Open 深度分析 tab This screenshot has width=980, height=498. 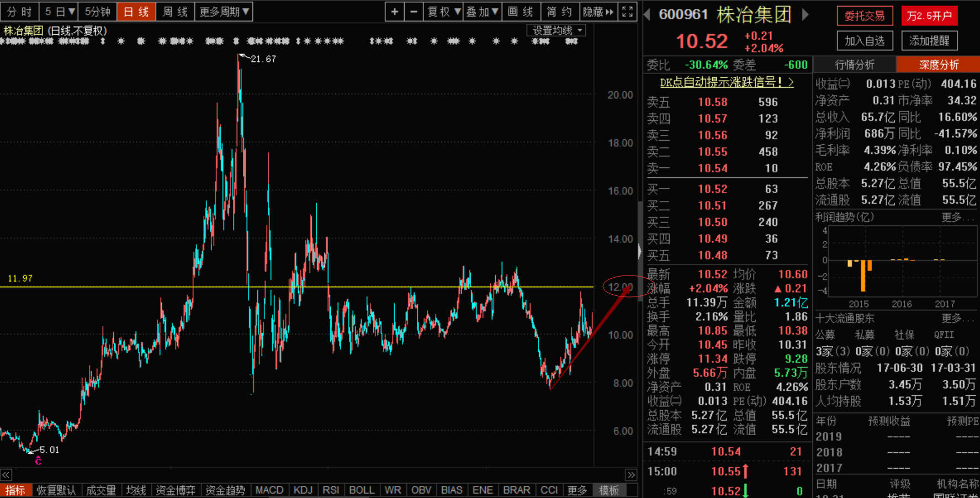point(939,65)
